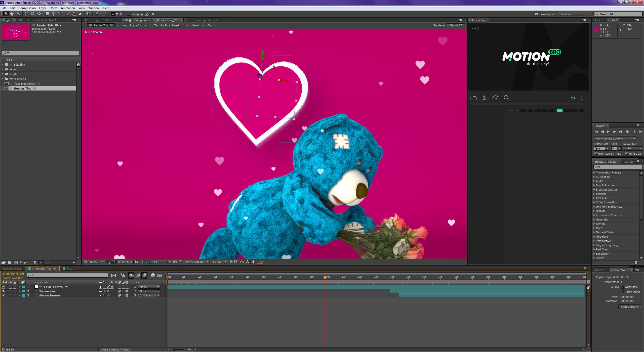Hide the 'You and me' layer

click(3, 291)
